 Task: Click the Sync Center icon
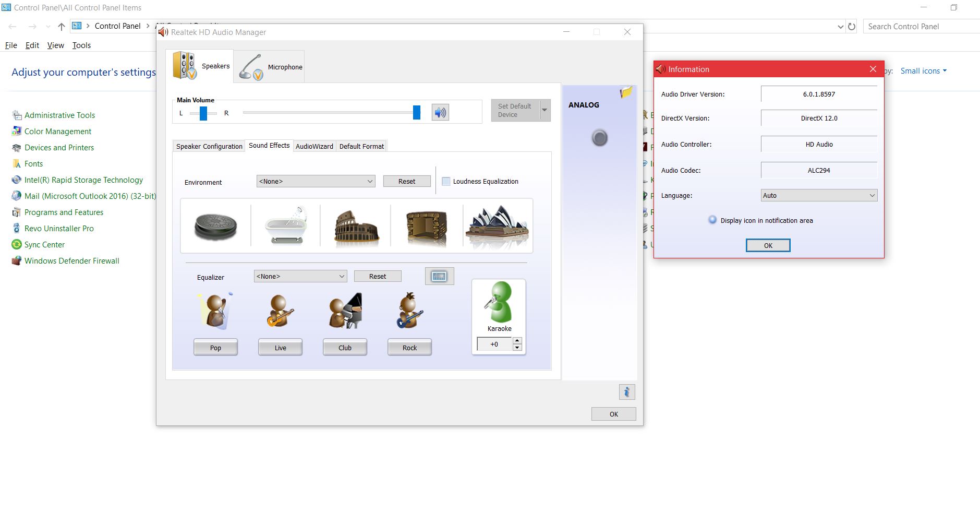click(x=17, y=245)
